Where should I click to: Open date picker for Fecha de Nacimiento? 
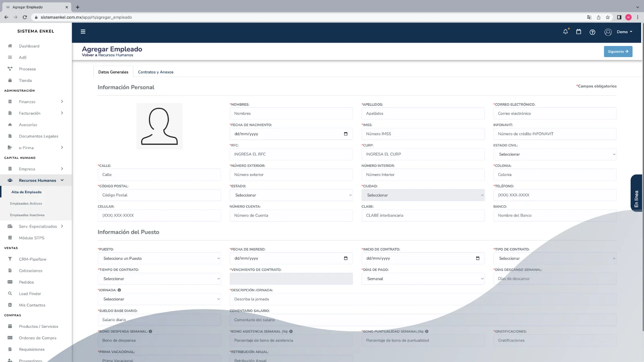pyautogui.click(x=345, y=134)
